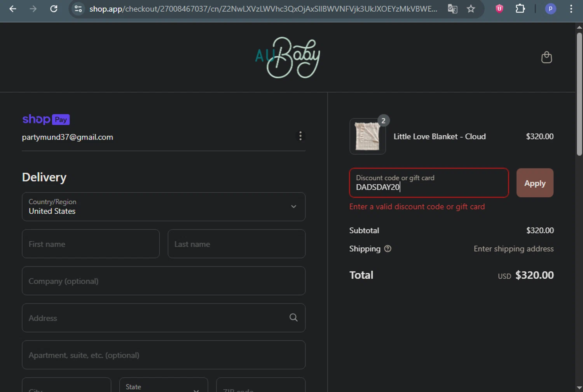This screenshot has width=583, height=392.
Task: Open the Chrome profile avatar
Action: [550, 9]
